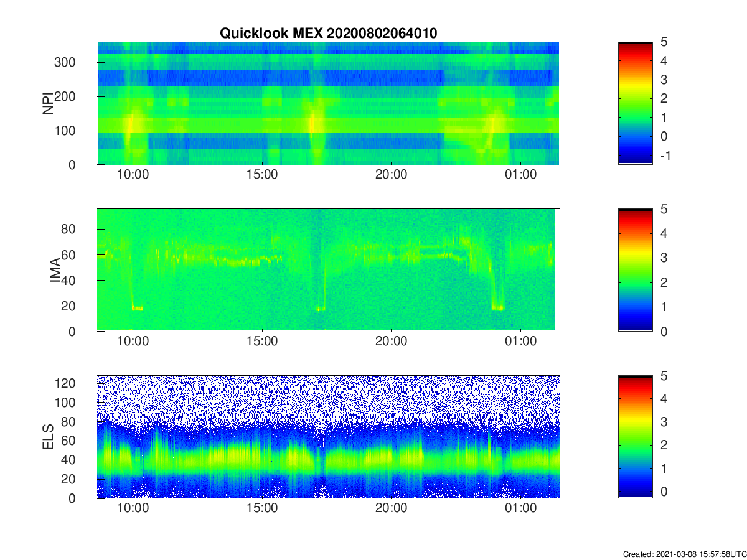Click the '15:00' tick under the IMA plot
Screen dimensions: 747x560
pyautogui.click(x=262, y=342)
